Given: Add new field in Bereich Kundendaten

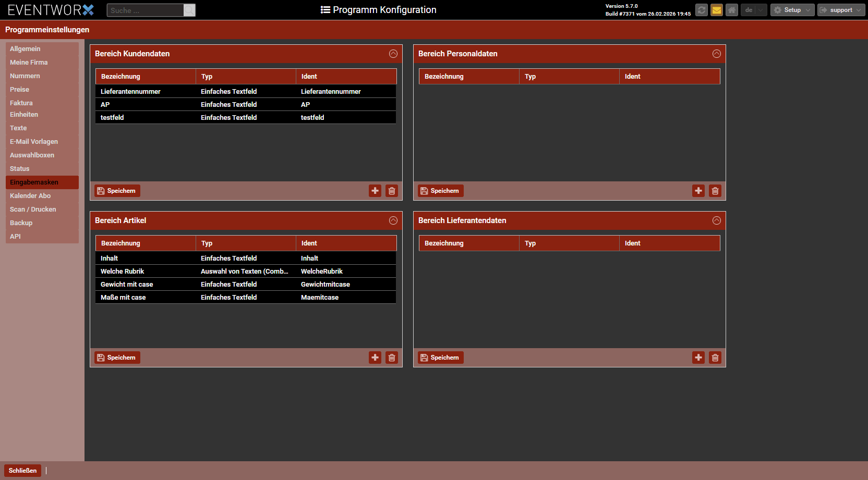Looking at the screenshot, I should click(x=375, y=191).
